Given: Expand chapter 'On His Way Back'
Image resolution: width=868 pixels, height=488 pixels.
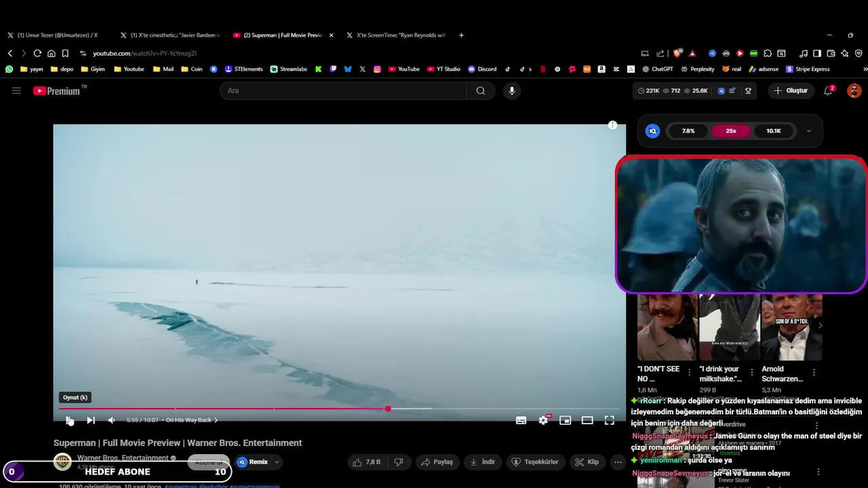Looking at the screenshot, I should pyautogui.click(x=192, y=420).
